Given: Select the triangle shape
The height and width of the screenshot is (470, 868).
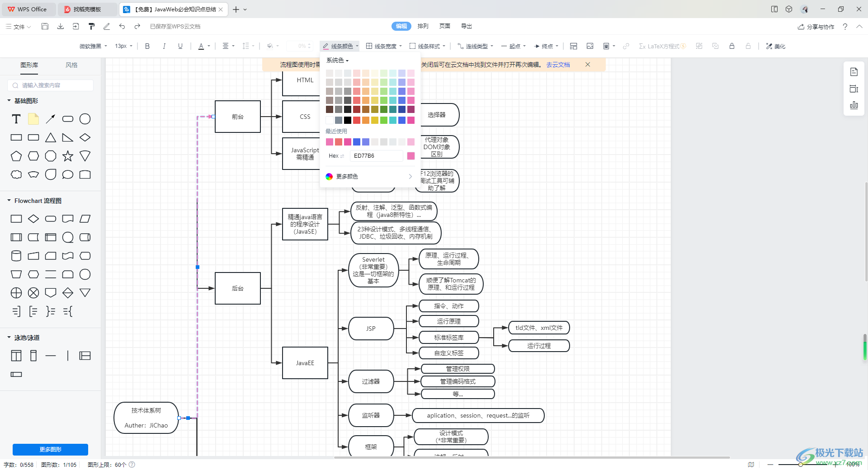Looking at the screenshot, I should (x=51, y=137).
